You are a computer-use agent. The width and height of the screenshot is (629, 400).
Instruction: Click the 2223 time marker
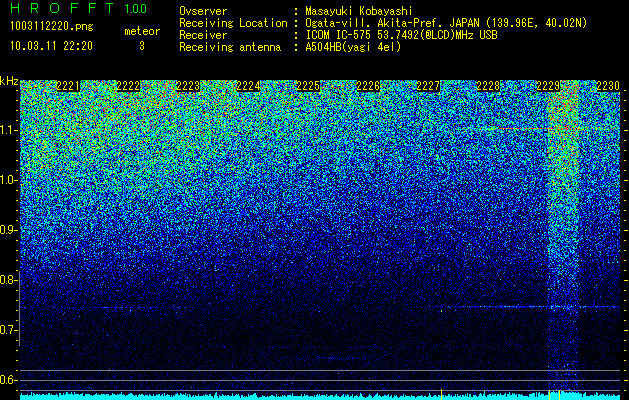coord(188,86)
